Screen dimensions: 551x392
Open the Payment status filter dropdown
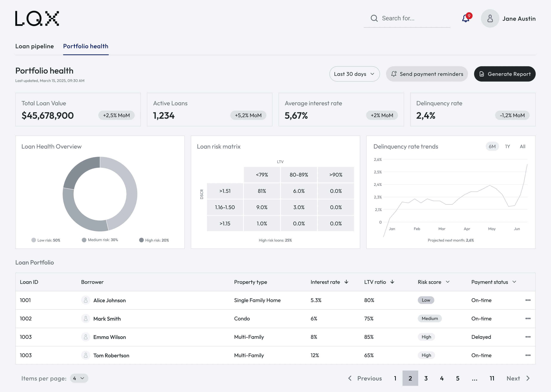pyautogui.click(x=514, y=282)
